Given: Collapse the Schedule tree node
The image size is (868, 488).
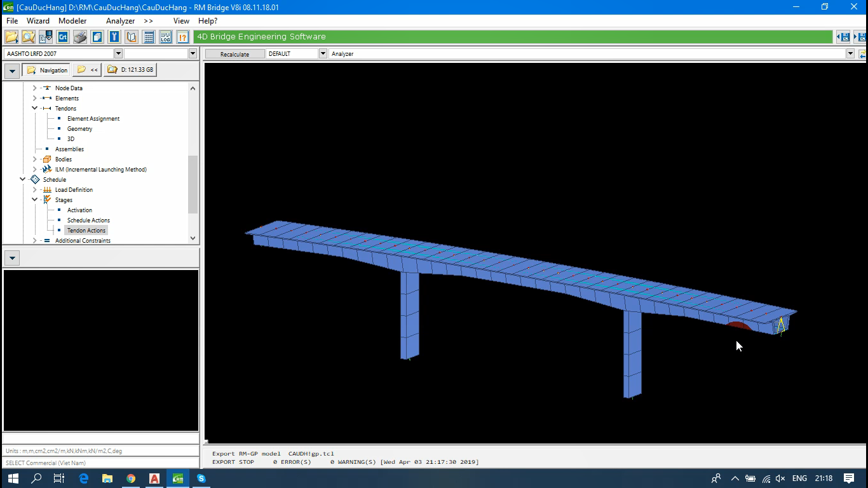Looking at the screenshot, I should pyautogui.click(x=22, y=180).
